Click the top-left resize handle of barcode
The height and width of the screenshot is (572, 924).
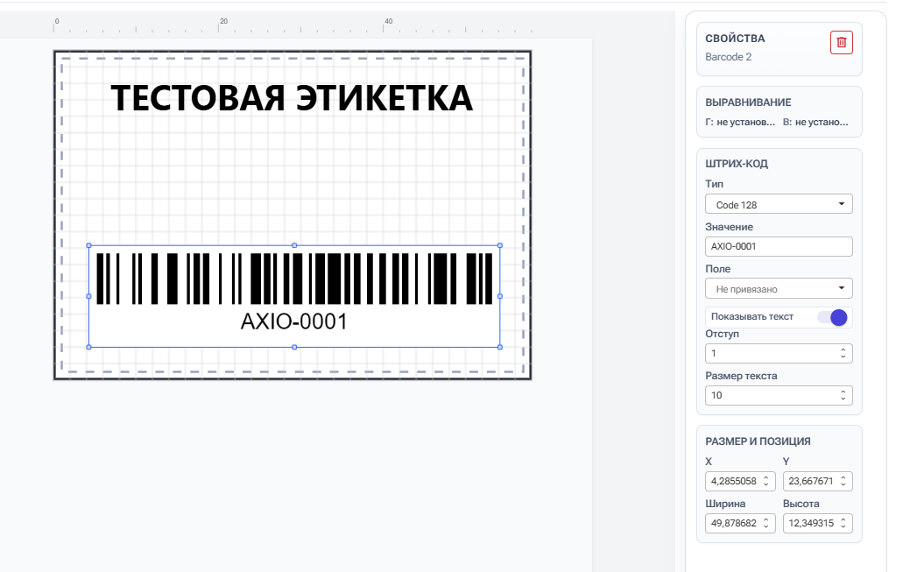coord(89,245)
